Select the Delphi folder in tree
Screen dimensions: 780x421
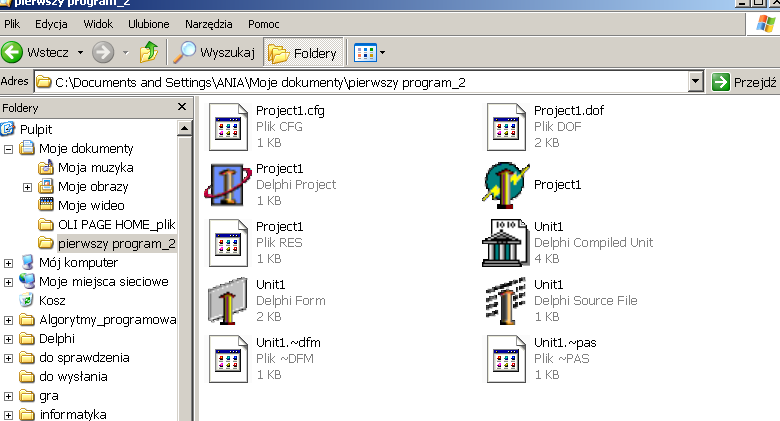coord(57,338)
